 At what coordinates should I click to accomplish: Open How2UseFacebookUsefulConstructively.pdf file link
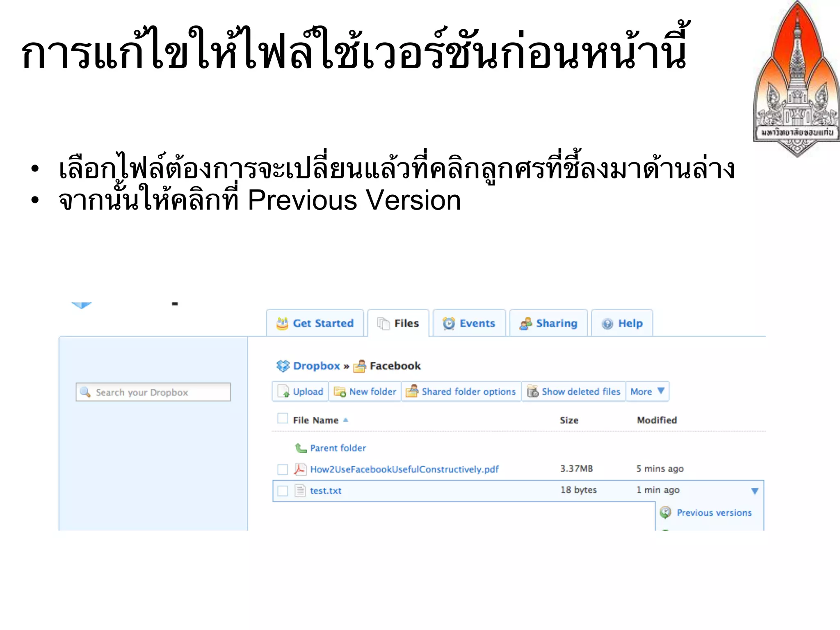[404, 470]
